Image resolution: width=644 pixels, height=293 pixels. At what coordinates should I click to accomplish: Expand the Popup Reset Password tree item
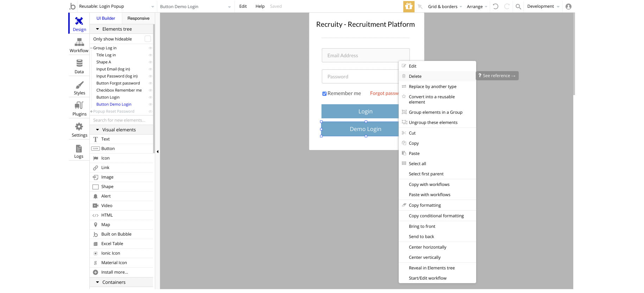[x=91, y=111]
